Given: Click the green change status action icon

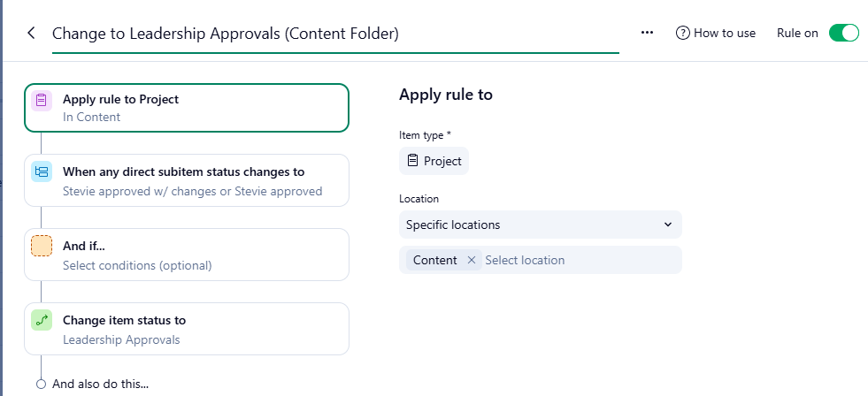Looking at the screenshot, I should [x=42, y=320].
